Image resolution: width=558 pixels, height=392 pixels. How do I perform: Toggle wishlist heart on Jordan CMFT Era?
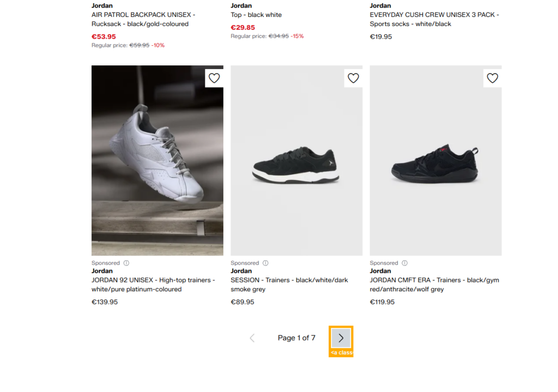point(492,78)
